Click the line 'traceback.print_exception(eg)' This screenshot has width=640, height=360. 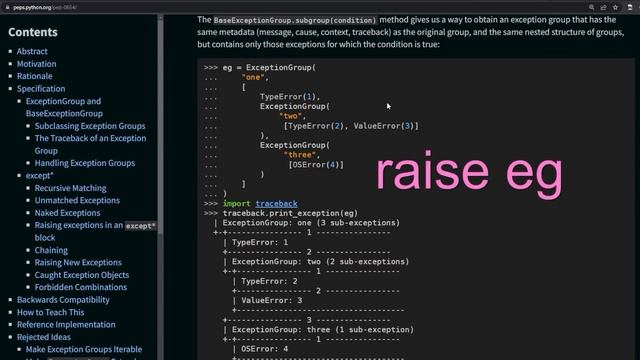click(290, 213)
